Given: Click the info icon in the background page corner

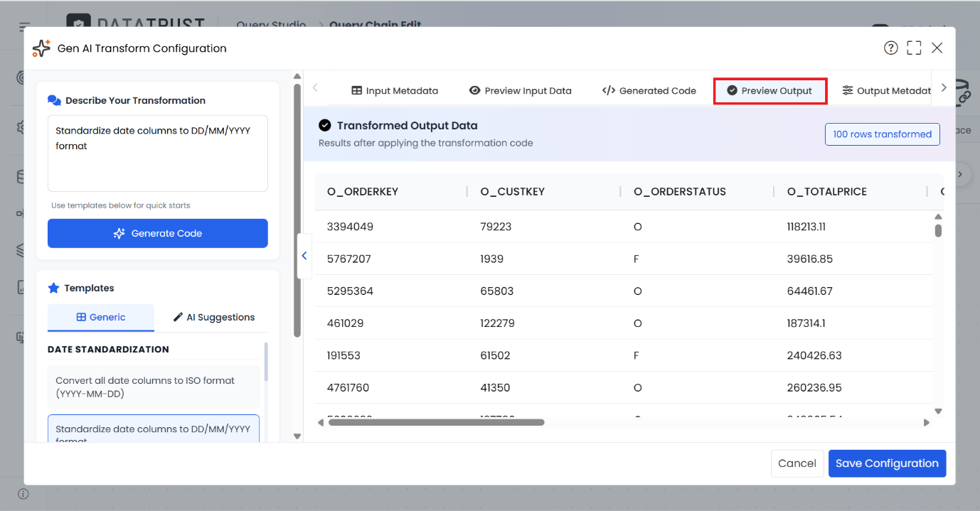Looking at the screenshot, I should pyautogui.click(x=23, y=494).
